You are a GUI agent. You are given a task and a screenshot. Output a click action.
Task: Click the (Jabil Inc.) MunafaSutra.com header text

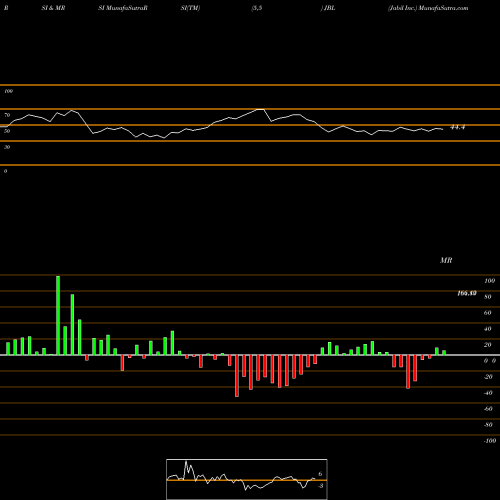(x=428, y=8)
